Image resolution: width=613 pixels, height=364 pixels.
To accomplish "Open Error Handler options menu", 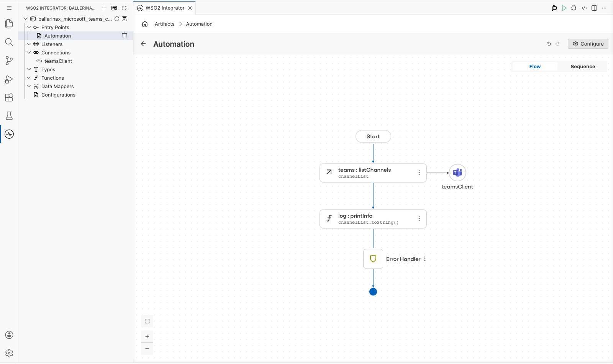I will (x=425, y=259).
